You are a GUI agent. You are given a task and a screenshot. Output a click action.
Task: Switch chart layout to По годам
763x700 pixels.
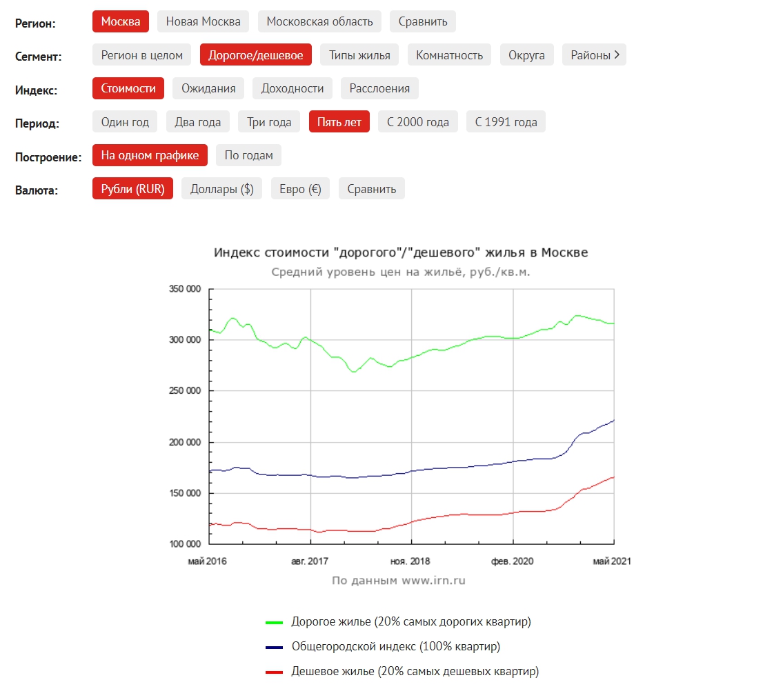248,155
